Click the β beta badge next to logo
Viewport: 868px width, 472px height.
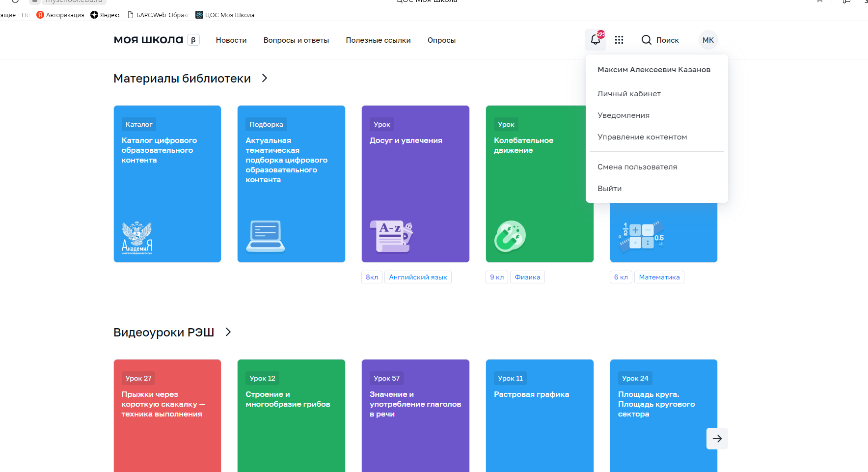tap(193, 40)
